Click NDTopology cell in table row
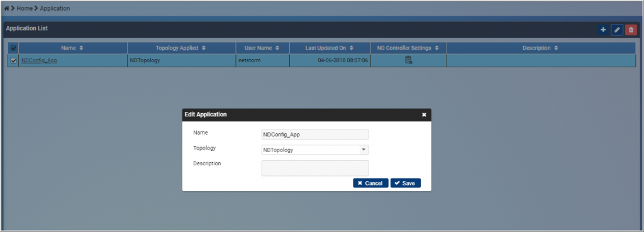 click(181, 60)
